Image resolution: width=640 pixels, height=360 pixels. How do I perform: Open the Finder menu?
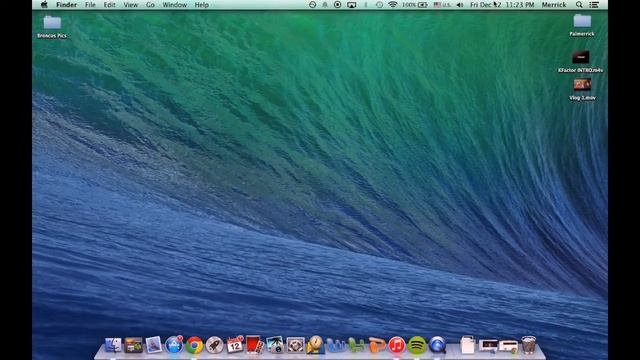[x=67, y=5]
